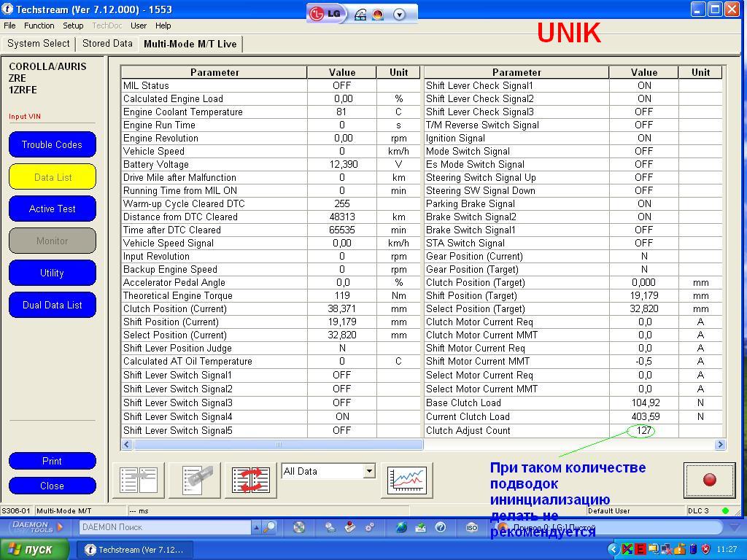Click the DAEMON search input field
This screenshot has width=747, height=560.
pyautogui.click(x=165, y=527)
